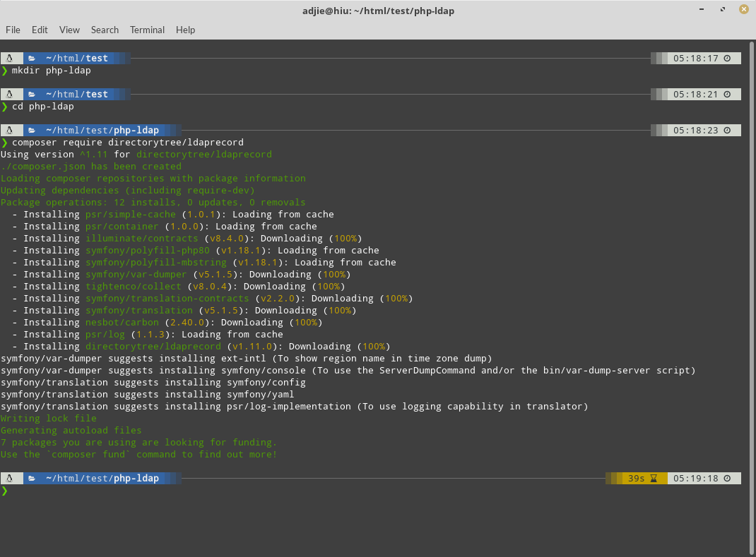Click the path '~/html/test' on the 05:18:17 prompt

click(77, 59)
